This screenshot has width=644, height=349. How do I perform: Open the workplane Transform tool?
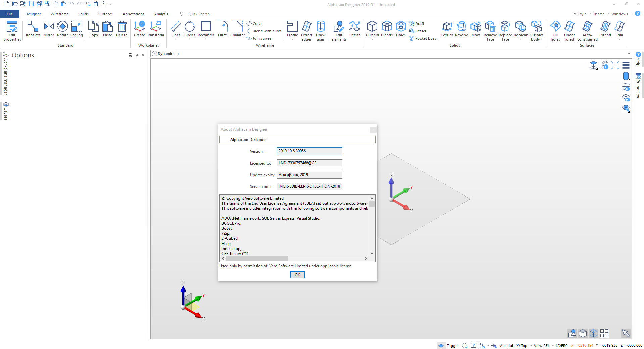156,29
